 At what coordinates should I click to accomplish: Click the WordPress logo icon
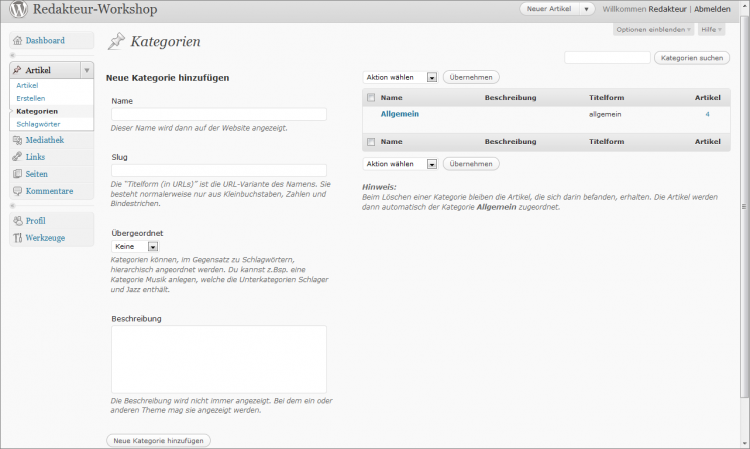[18, 9]
